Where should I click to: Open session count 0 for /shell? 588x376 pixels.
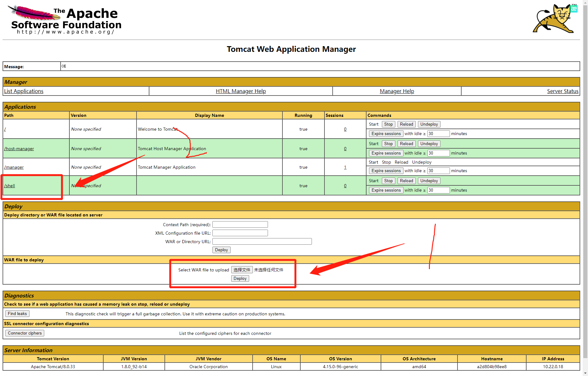(345, 186)
